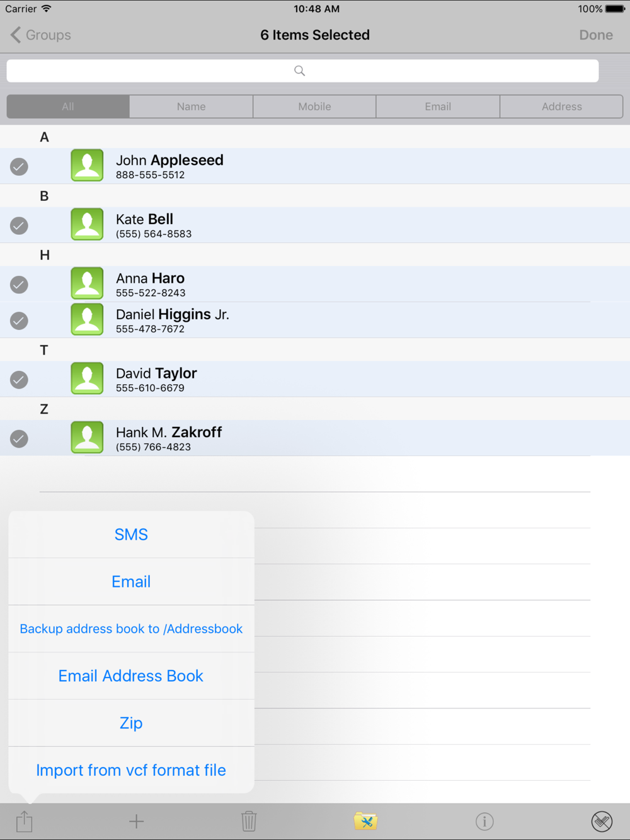The height and width of the screenshot is (840, 630).
Task: Uncheck John Appleseed selection checkmark
Action: pyautogui.click(x=19, y=167)
